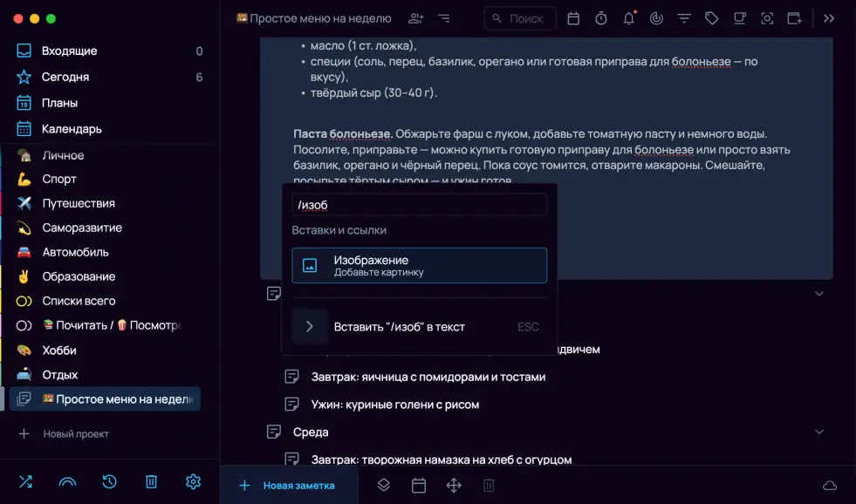Click the history clock icon in sidebar

tap(109, 481)
